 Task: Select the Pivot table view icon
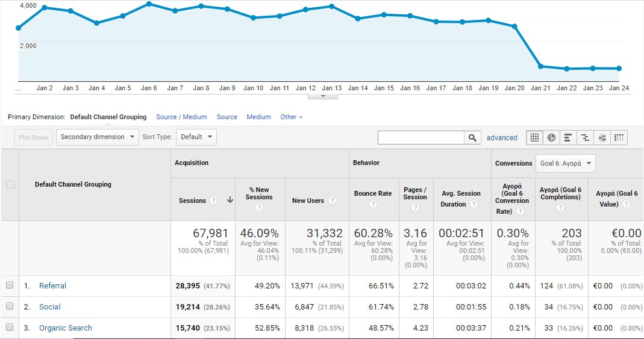[619, 137]
